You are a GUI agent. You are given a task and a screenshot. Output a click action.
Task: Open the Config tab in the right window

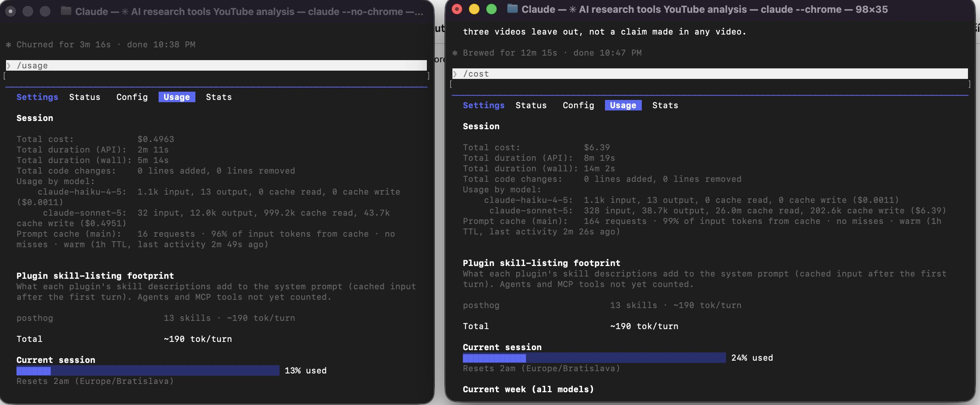578,105
